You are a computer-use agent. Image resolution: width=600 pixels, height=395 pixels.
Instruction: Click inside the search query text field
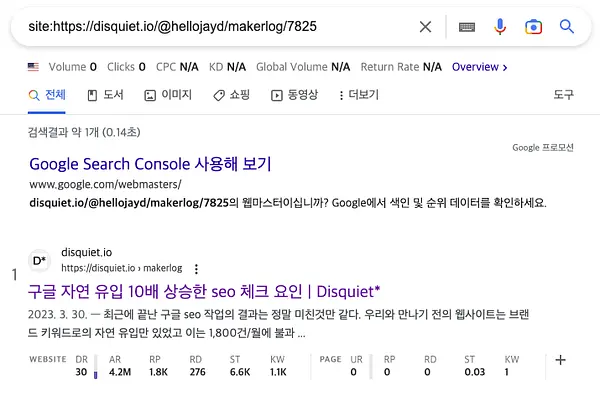tap(214, 26)
